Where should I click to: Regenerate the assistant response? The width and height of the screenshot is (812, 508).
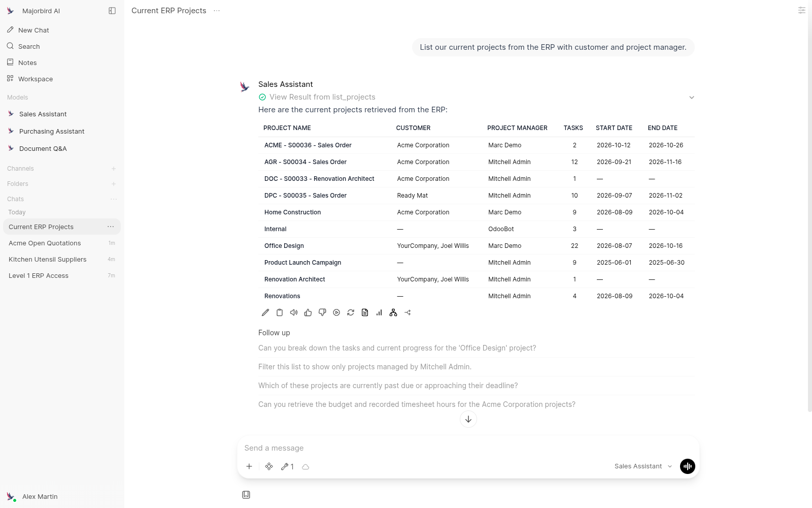(351, 312)
